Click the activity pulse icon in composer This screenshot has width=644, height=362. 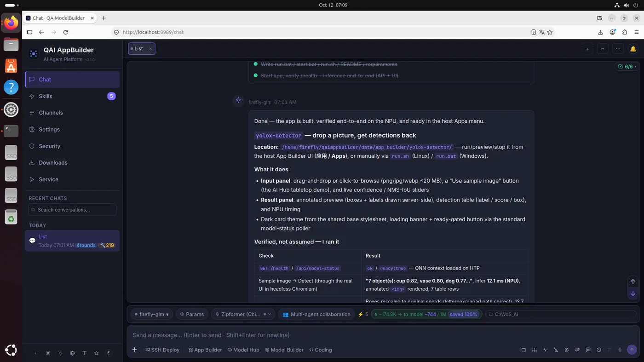tap(545, 350)
